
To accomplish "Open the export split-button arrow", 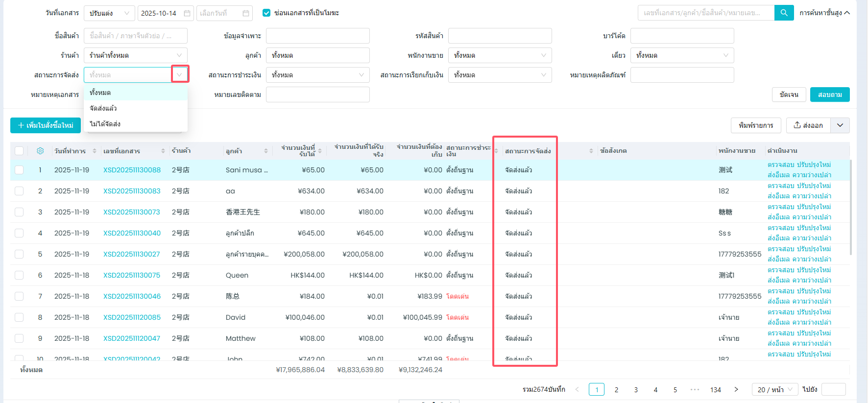I will click(x=840, y=125).
